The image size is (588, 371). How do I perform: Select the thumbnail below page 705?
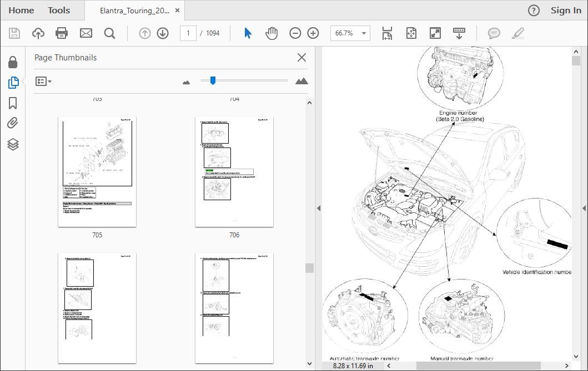97,308
